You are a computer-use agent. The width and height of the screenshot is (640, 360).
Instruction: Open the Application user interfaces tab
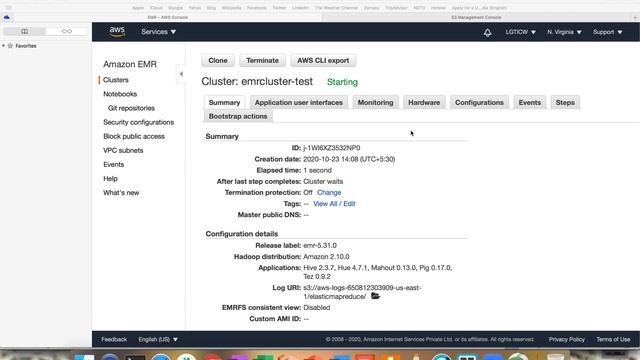click(299, 102)
